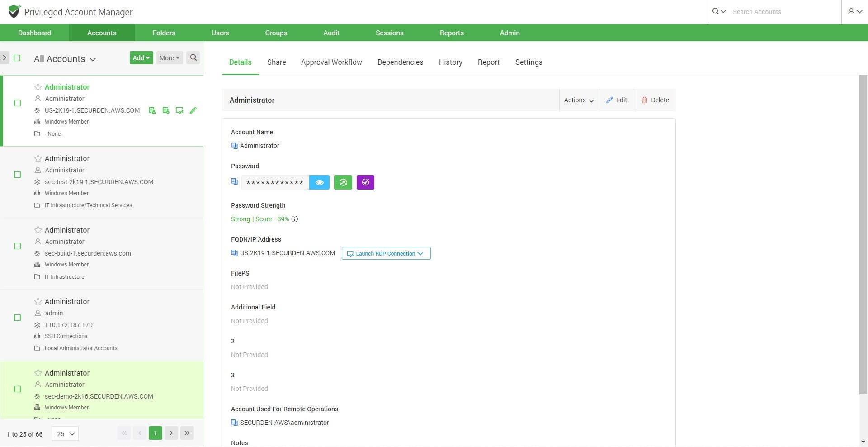Screen dimensions: 868x447
Task: Tick the 110.172.187.170 account checkbox
Action: [18, 318]
